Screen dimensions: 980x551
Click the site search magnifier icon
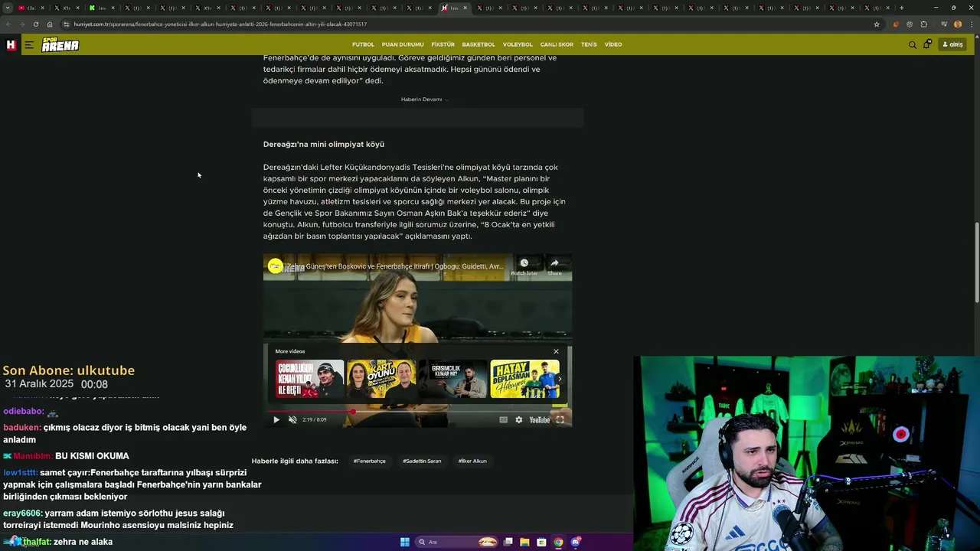[x=913, y=44]
